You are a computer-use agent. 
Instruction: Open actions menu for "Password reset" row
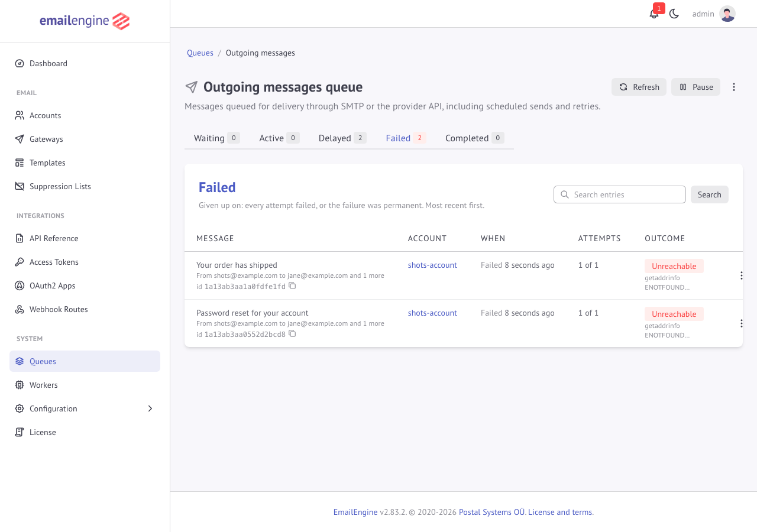[741, 323]
